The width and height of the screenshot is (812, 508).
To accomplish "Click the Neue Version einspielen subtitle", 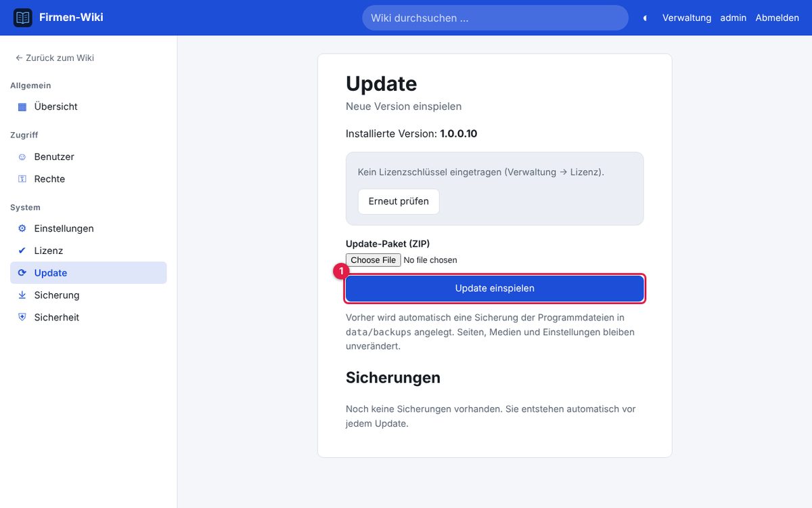I will [404, 106].
